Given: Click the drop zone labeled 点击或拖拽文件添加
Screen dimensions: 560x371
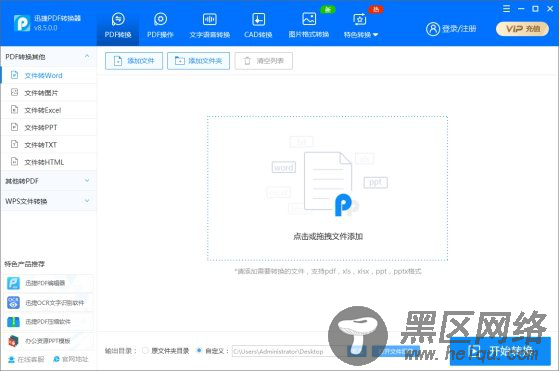Looking at the screenshot, I should tap(327, 188).
